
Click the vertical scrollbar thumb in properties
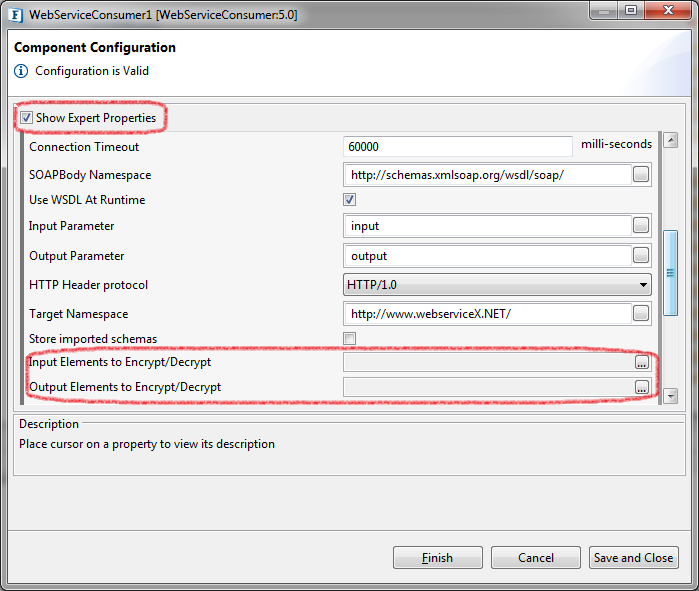(x=670, y=257)
